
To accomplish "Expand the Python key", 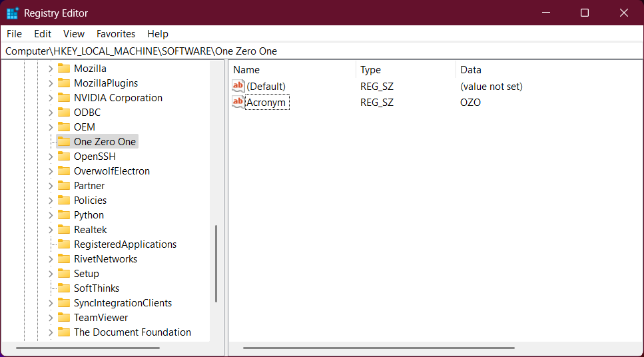I will 51,215.
